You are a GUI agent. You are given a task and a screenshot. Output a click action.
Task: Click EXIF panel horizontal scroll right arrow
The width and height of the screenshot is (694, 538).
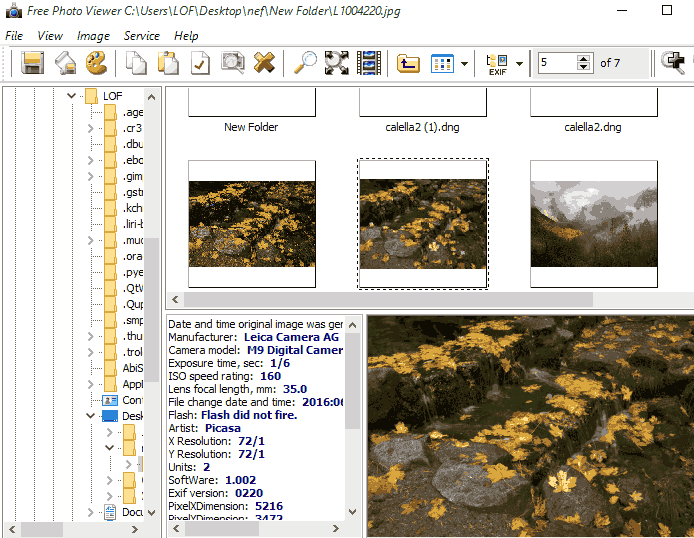tap(335, 528)
